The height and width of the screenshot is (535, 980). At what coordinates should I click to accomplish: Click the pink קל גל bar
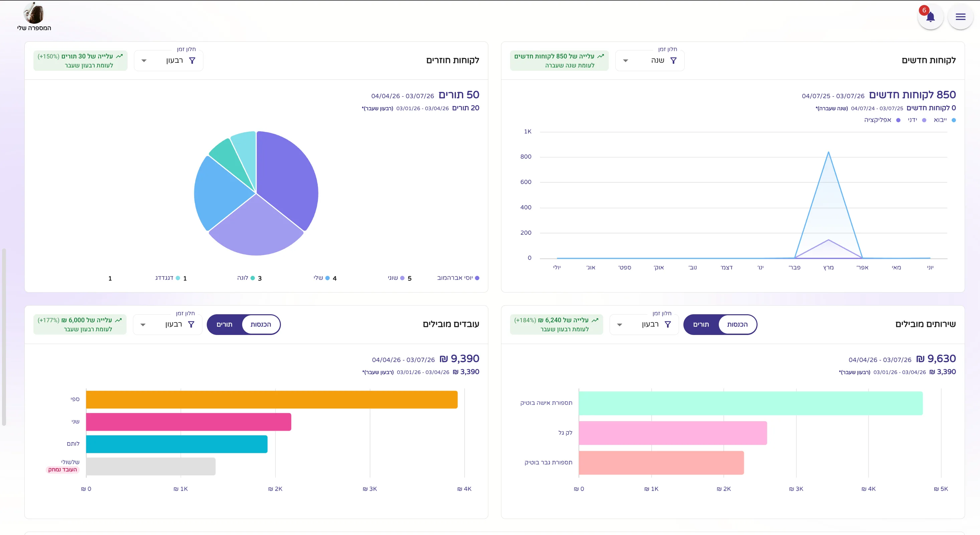point(673,433)
